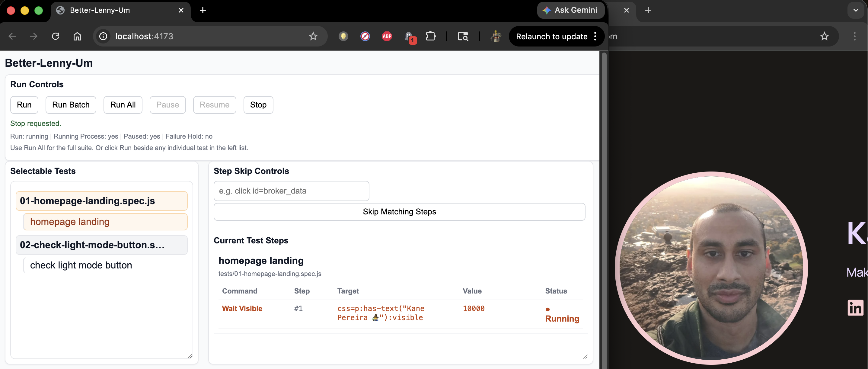Click the home icon in the browser toolbar

click(77, 37)
